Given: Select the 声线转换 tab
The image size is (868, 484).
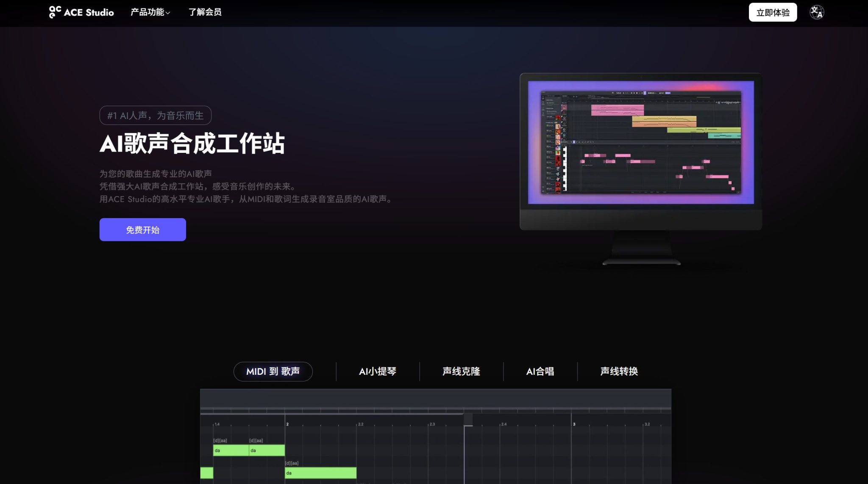Looking at the screenshot, I should click(x=619, y=371).
